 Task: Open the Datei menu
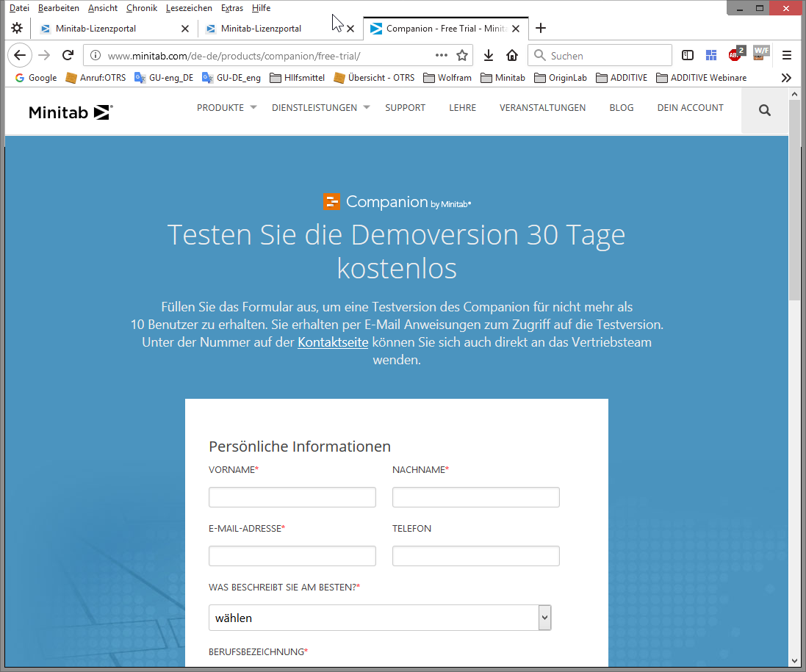tap(19, 7)
